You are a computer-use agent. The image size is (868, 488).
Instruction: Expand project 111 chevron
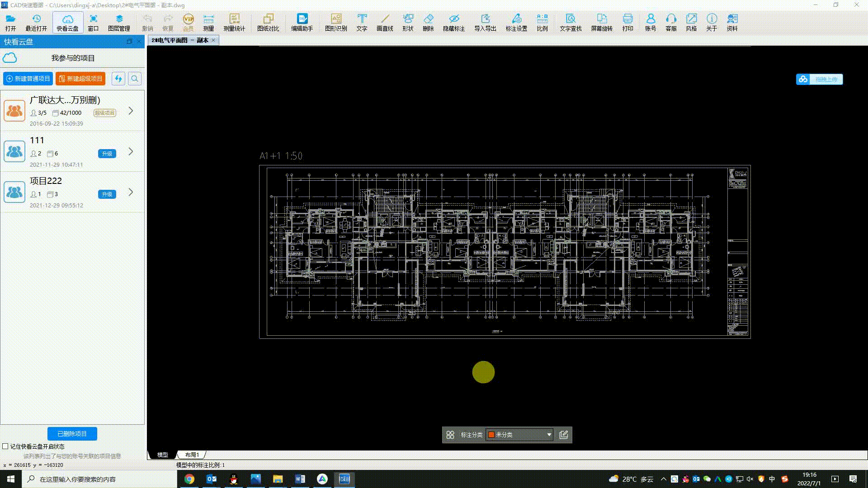(x=131, y=151)
